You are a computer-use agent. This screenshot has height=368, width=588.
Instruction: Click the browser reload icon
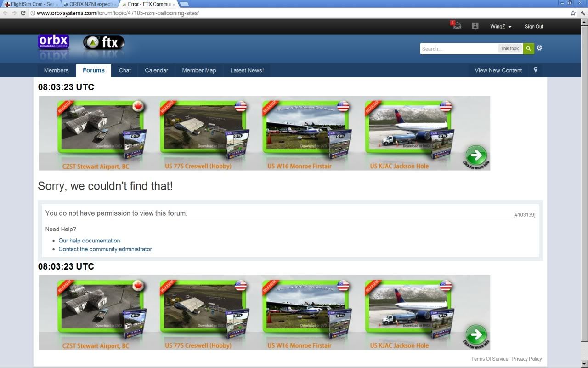(23, 13)
